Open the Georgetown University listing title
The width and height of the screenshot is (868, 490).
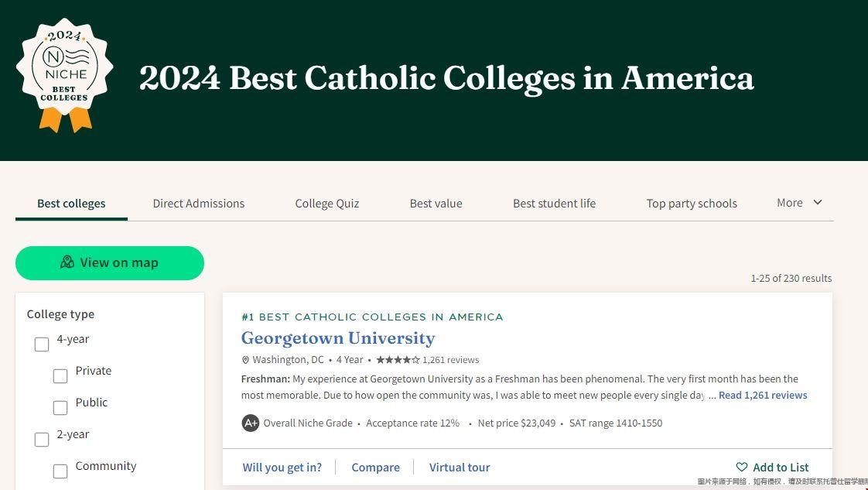tap(337, 338)
